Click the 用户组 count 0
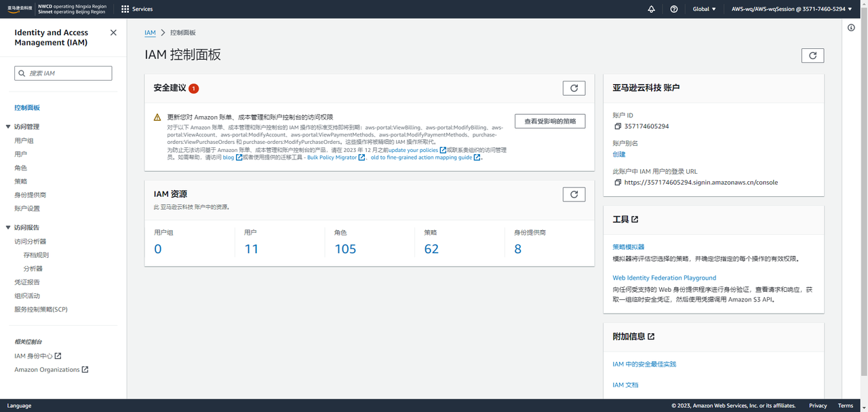Viewport: 868px width, 412px height. coord(158,249)
